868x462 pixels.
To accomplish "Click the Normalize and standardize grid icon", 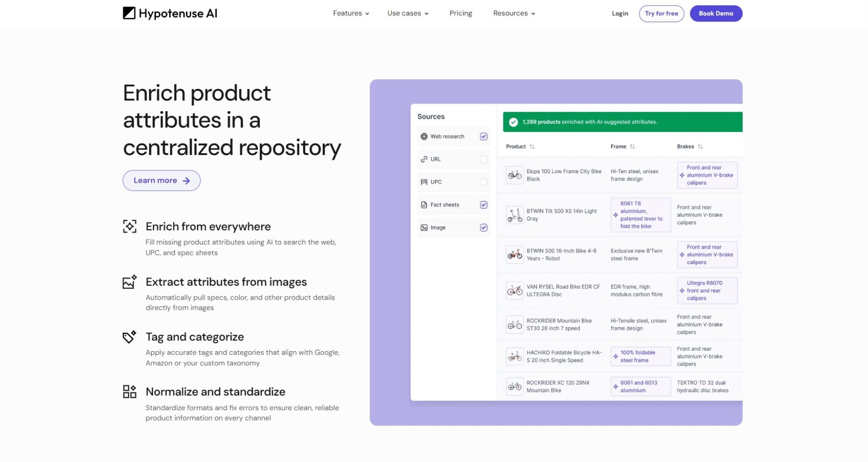I will click(x=130, y=391).
